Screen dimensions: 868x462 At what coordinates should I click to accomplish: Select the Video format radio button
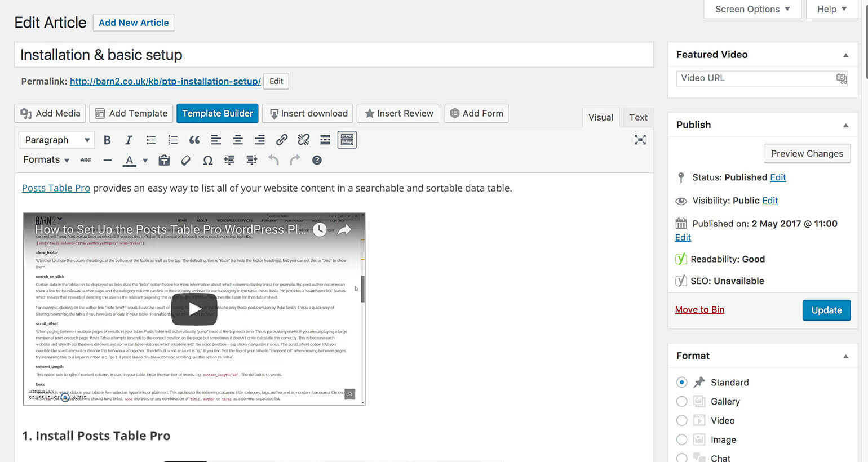click(x=681, y=421)
